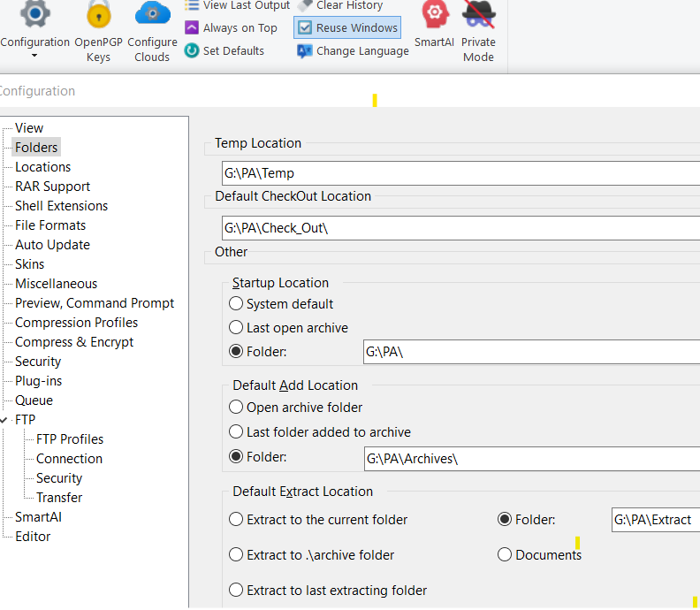Collapse the FTP tree node
Screen dimensions: 700x610
pyautogui.click(x=4, y=420)
